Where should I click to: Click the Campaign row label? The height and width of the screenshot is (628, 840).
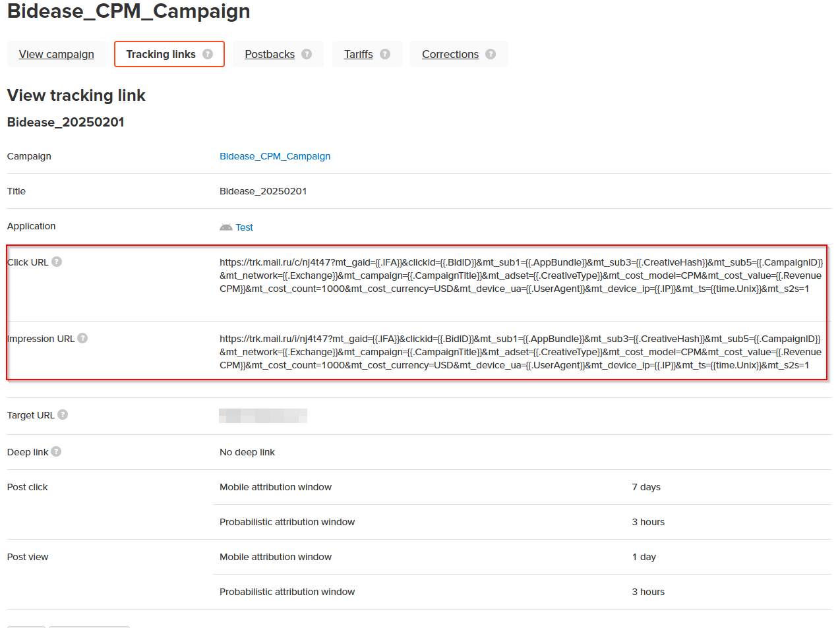coord(29,156)
